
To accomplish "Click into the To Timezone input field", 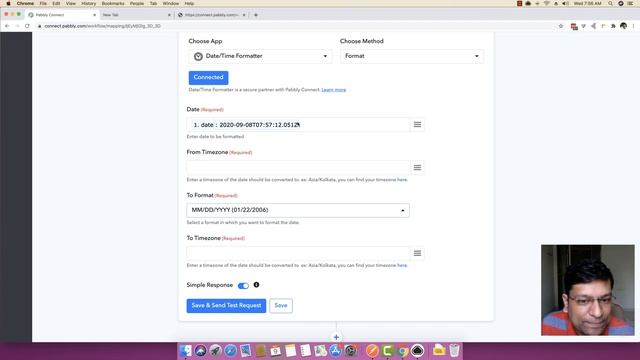I will tap(298, 253).
